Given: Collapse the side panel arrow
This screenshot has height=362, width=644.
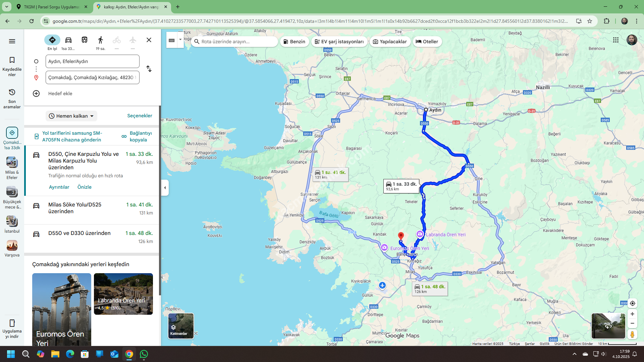Looking at the screenshot, I should (165, 188).
